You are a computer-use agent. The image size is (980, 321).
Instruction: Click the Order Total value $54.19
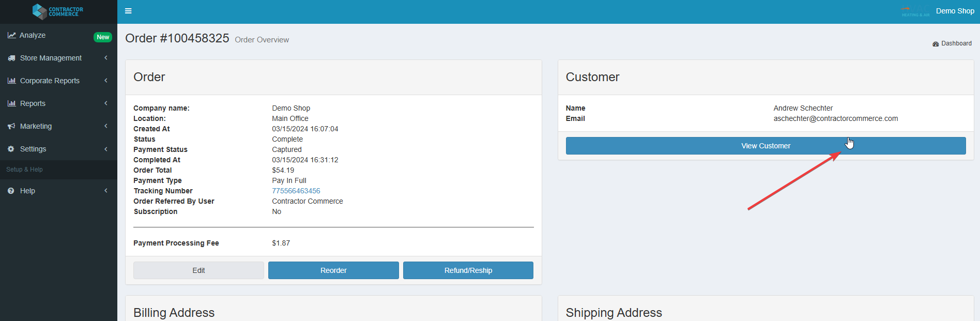point(283,170)
